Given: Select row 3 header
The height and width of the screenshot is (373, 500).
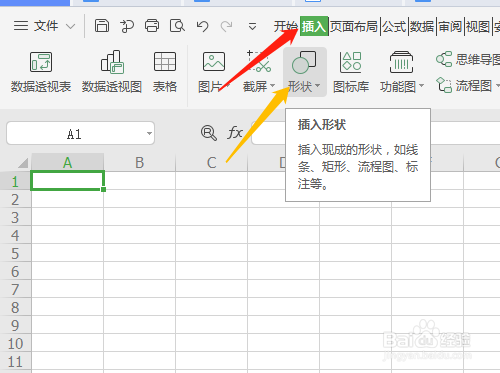Looking at the screenshot, I should [15, 217].
